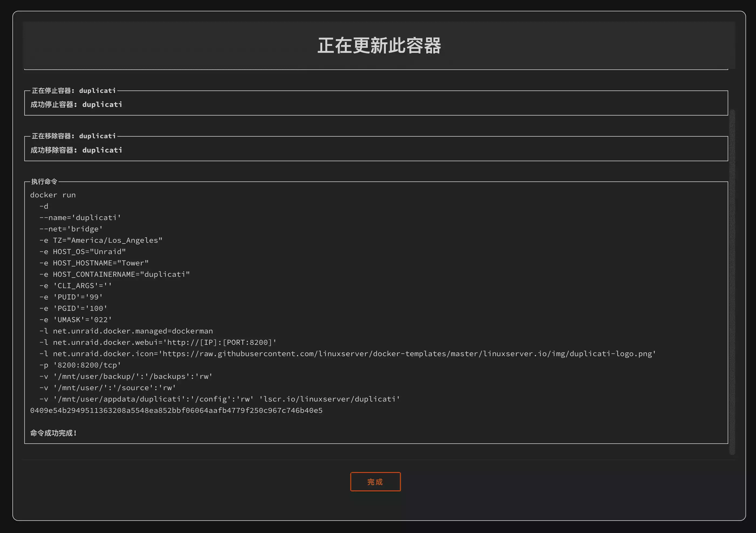Click the '8200:8200/tcp' port mapping line
756x533 pixels.
[80, 365]
